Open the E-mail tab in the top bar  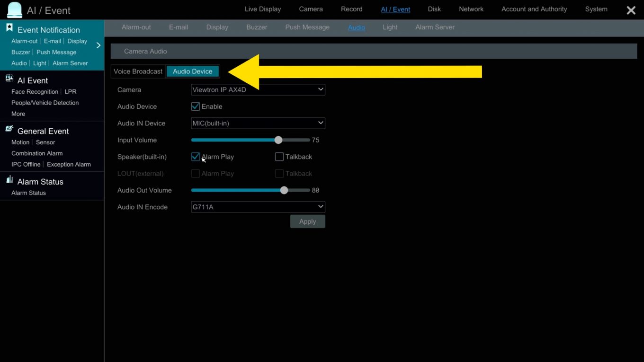coord(179,27)
